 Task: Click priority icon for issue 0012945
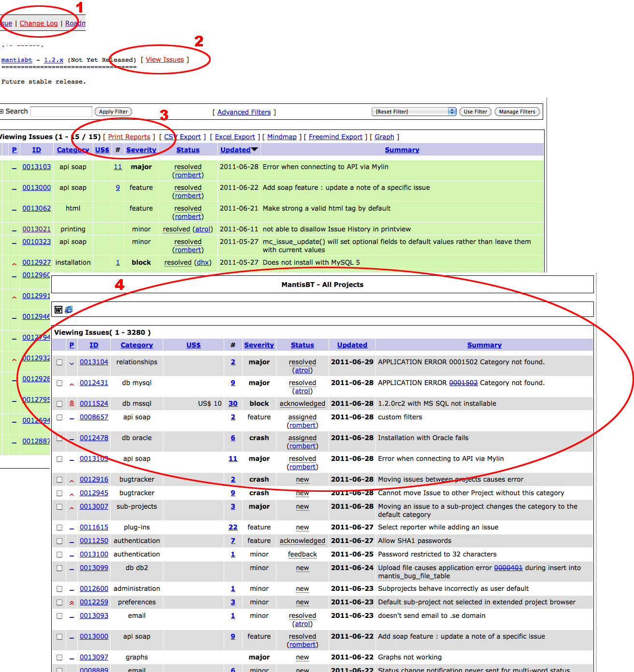(x=72, y=494)
